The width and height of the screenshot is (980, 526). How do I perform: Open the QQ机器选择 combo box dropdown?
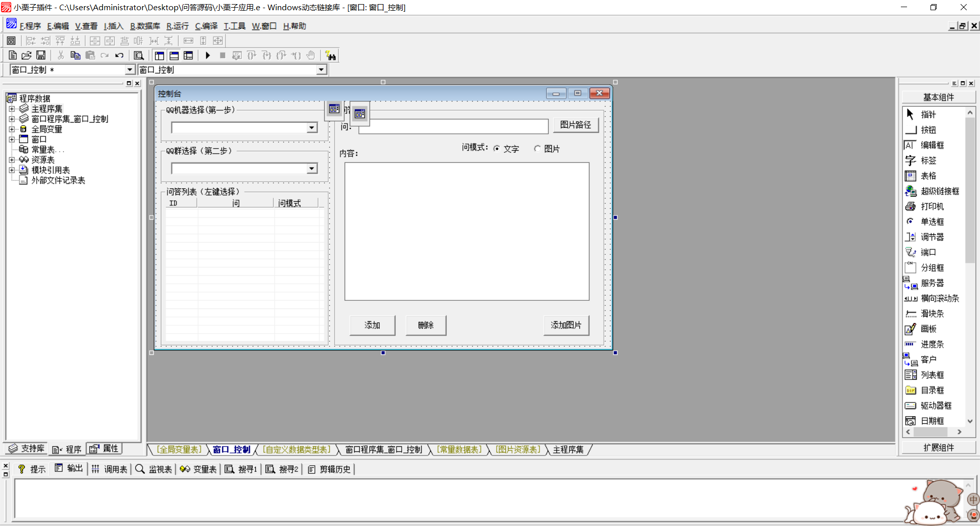pyautogui.click(x=312, y=128)
